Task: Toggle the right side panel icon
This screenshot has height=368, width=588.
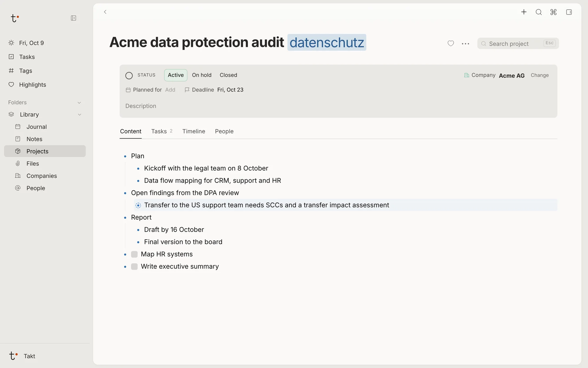Action: pyautogui.click(x=569, y=12)
